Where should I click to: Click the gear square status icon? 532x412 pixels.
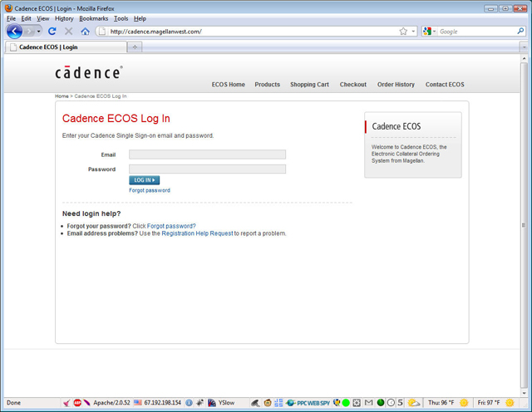click(357, 403)
